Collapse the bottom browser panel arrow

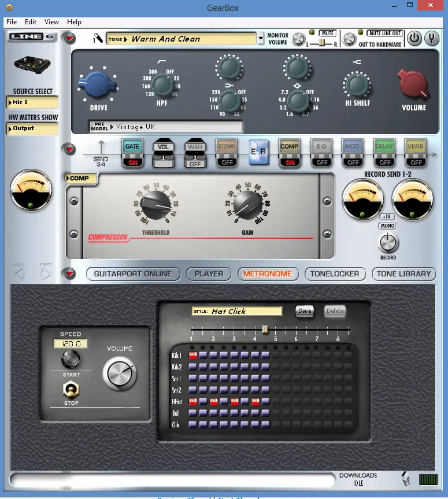70,273
